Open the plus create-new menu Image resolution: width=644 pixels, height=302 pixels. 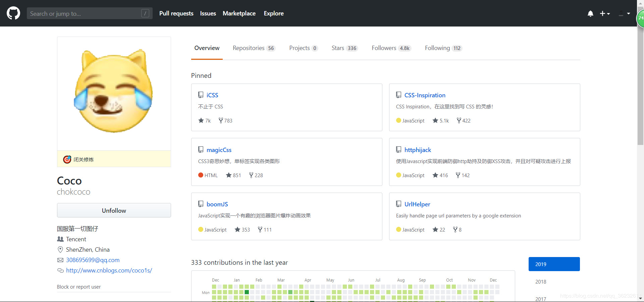point(605,13)
